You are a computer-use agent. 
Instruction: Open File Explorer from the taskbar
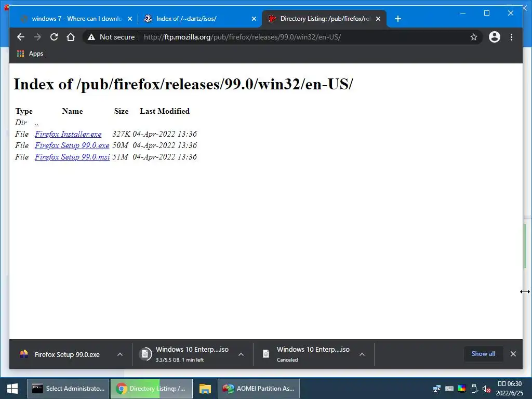205,389
